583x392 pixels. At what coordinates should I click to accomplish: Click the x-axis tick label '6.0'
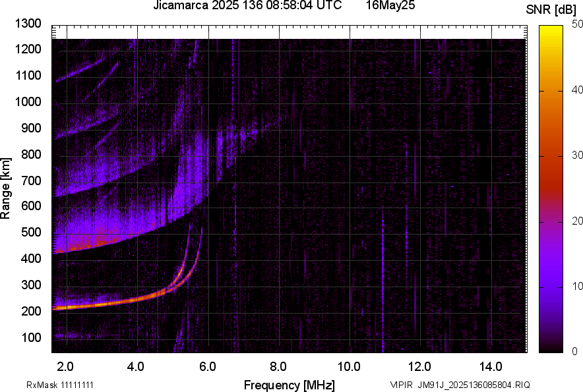pyautogui.click(x=208, y=367)
